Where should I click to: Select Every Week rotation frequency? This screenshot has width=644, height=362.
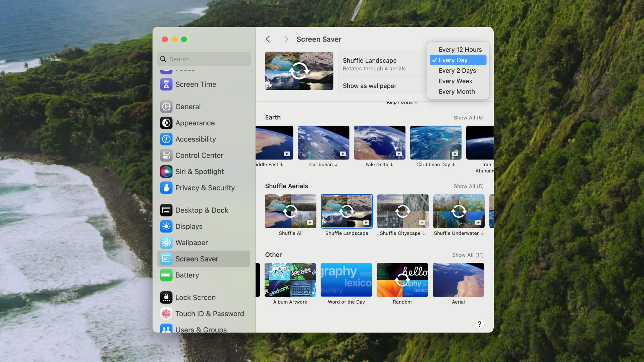tap(455, 81)
